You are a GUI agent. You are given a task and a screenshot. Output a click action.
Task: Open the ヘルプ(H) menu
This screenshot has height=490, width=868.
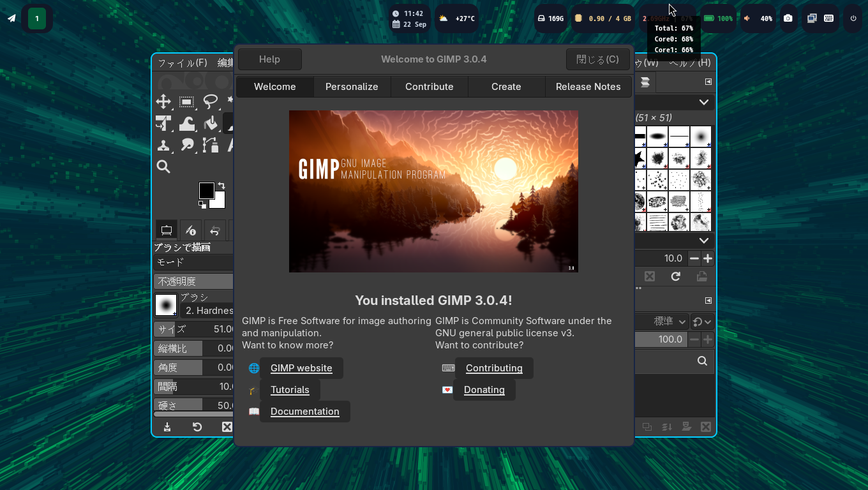click(689, 63)
